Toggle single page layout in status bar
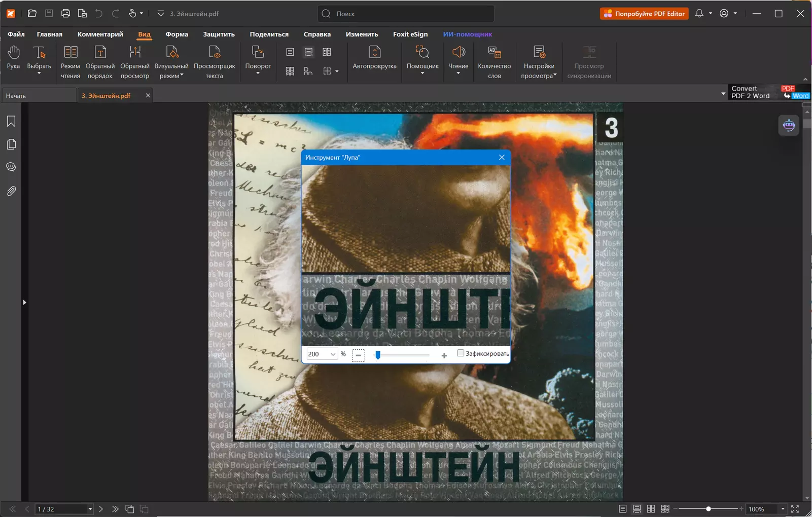The width and height of the screenshot is (812, 517). 622,509
